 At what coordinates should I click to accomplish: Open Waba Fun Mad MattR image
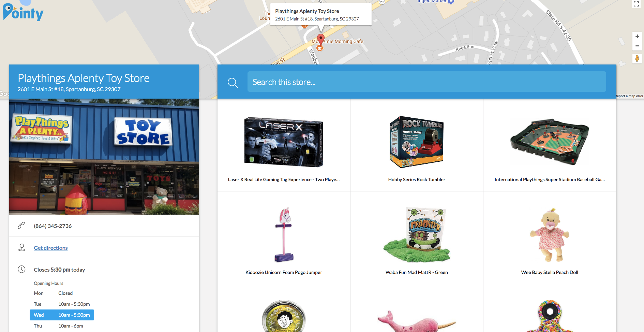[x=417, y=235]
